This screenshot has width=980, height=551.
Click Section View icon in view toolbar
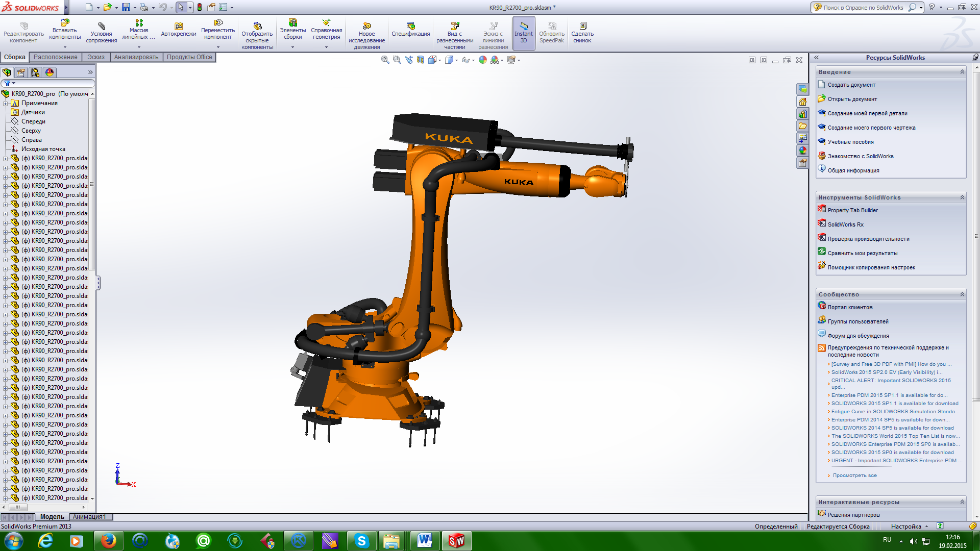tap(421, 60)
